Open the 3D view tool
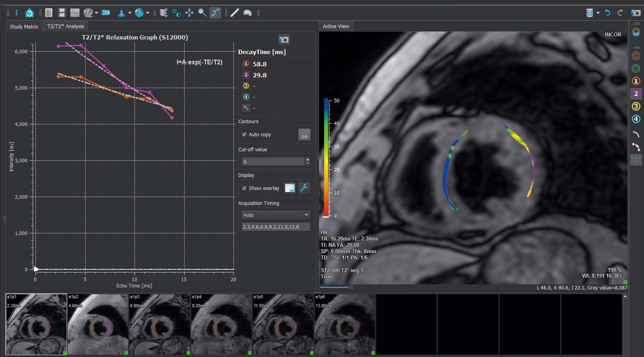Image resolution: width=644 pixels, height=357 pixels. pyautogui.click(x=105, y=12)
